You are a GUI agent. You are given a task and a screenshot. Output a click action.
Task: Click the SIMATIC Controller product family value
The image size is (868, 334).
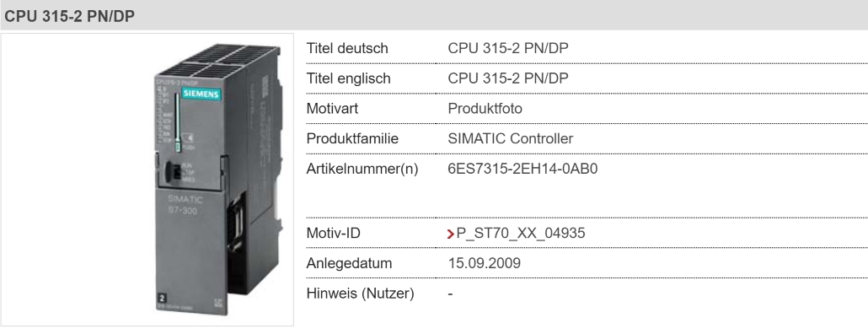click(x=511, y=138)
